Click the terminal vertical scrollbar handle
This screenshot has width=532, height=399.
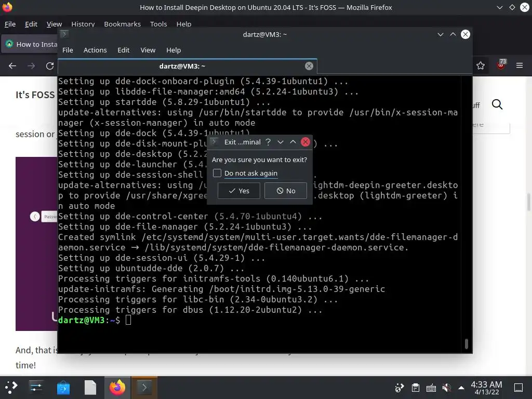point(467,343)
